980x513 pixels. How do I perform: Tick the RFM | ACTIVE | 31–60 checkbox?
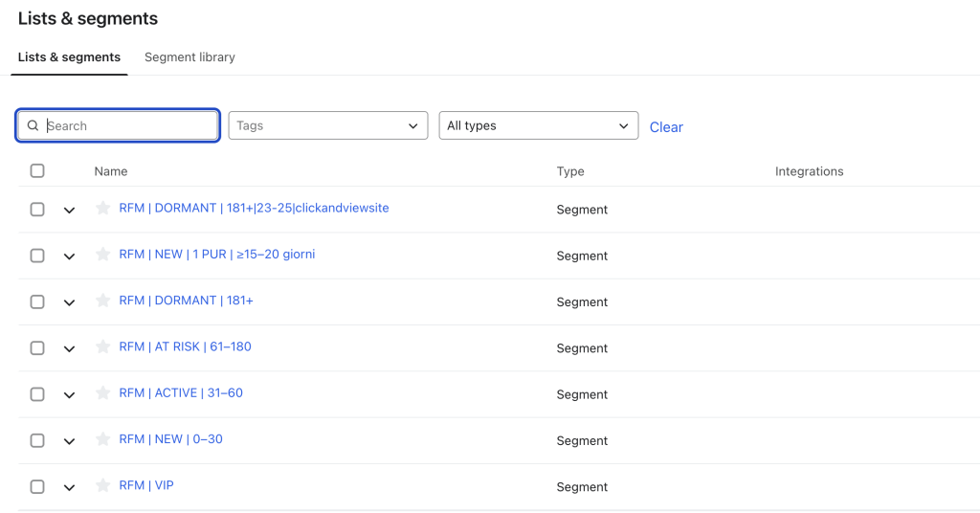(x=37, y=394)
